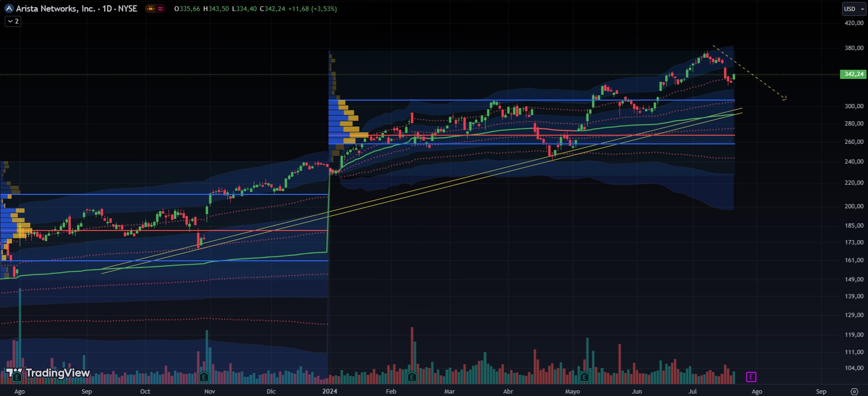868x396 pixels.
Task: Collapse the indicator legend showing 2
Action: coord(13,21)
